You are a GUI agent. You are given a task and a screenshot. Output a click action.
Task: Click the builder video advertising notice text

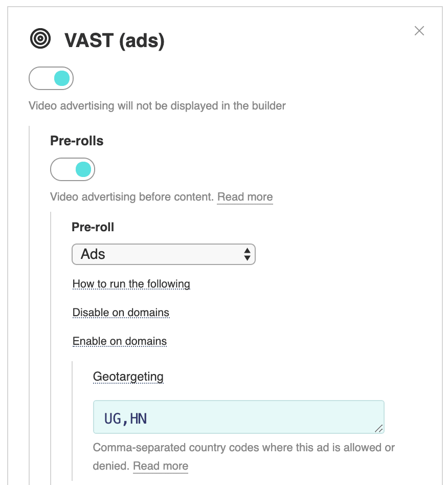[157, 106]
